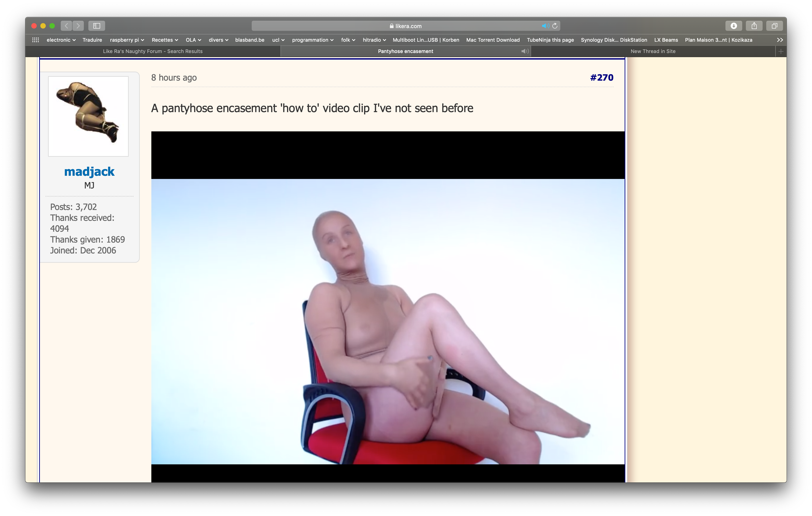Add a new tab with plus button
The image size is (812, 516).
(x=781, y=51)
